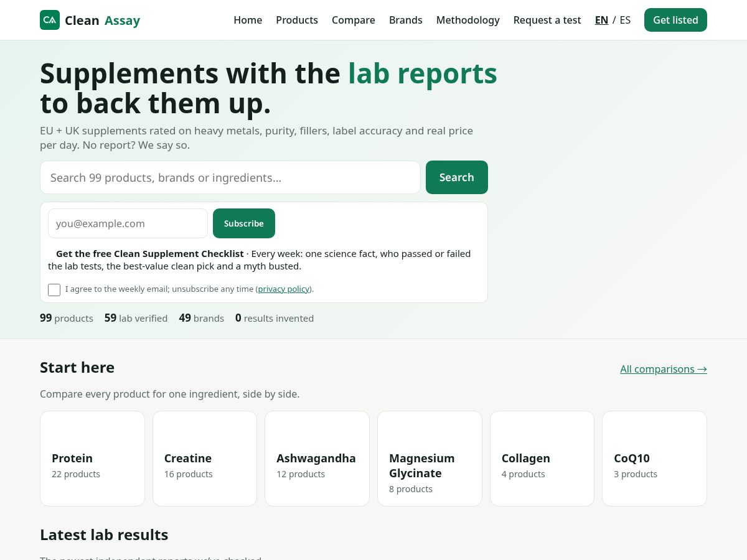Switch language to EN
Image resolution: width=747 pixels, height=560 pixels.
tap(601, 20)
